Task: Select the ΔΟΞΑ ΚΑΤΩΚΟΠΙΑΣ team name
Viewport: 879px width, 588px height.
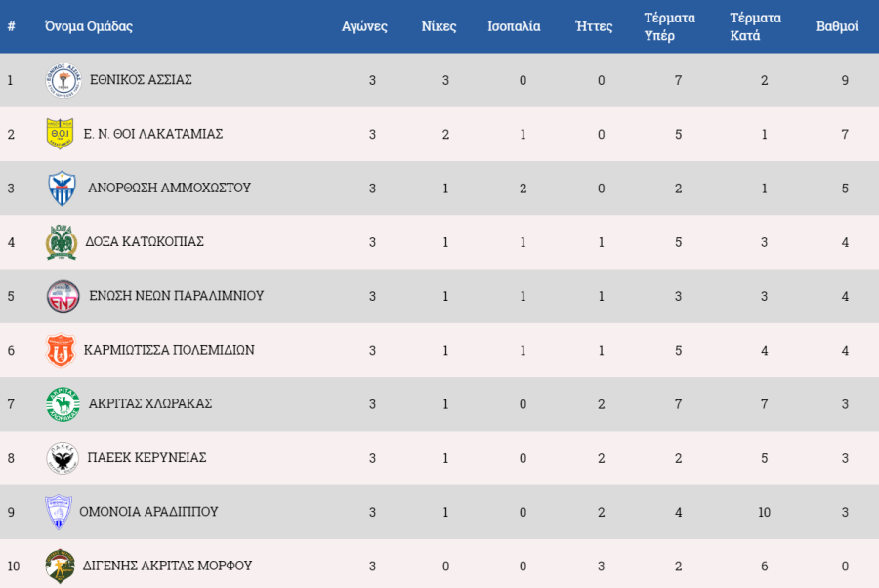Action: (x=145, y=241)
